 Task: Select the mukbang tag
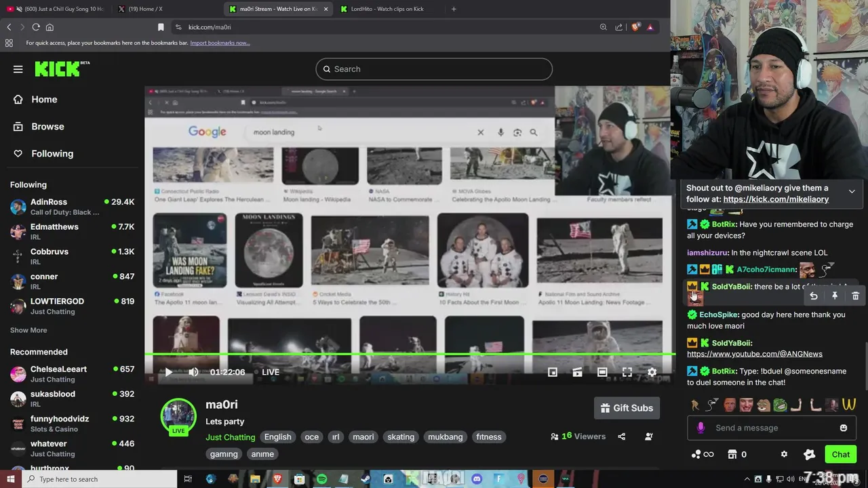pos(445,437)
